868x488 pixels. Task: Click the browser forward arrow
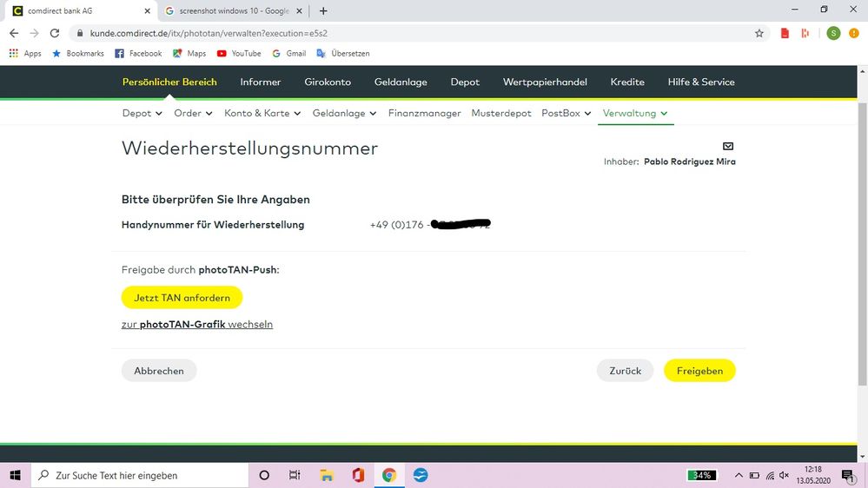pos(35,33)
